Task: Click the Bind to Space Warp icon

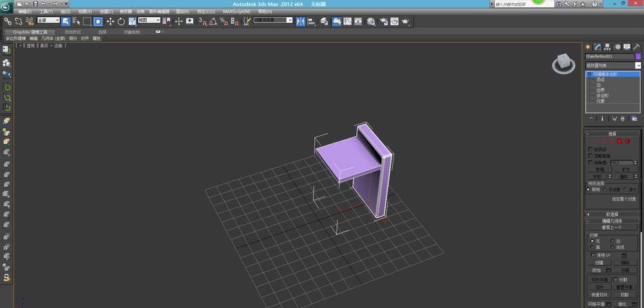Action: click(30, 21)
